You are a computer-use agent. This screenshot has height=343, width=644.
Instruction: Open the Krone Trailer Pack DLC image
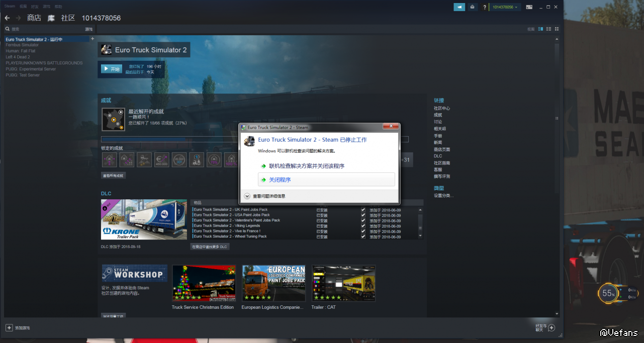(x=144, y=219)
